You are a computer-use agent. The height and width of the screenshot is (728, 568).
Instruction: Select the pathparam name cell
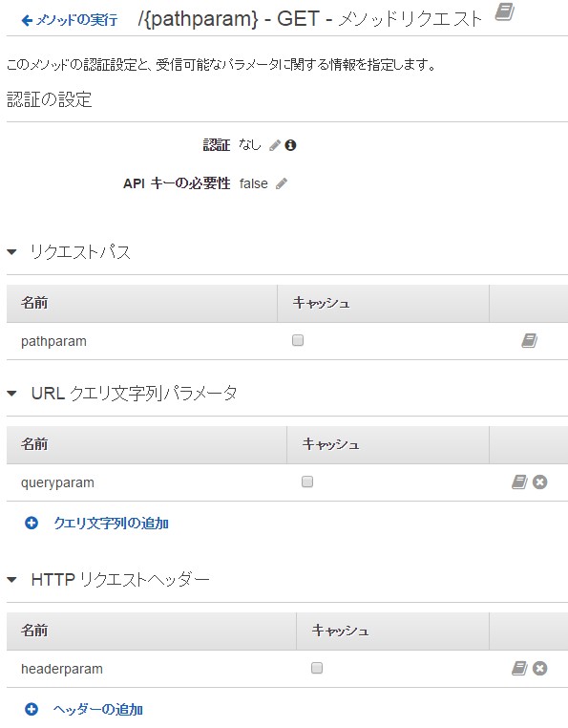[x=142, y=341]
